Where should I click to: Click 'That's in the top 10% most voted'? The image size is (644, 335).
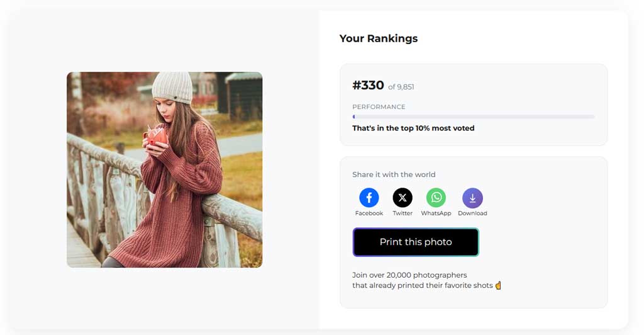(413, 128)
